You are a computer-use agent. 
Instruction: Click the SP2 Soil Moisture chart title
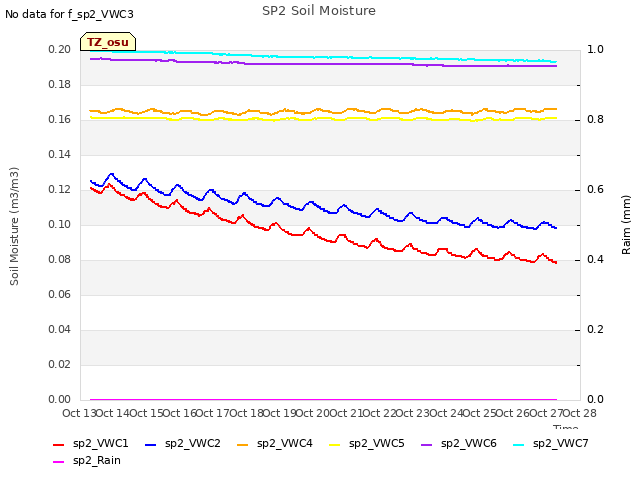pos(319,11)
